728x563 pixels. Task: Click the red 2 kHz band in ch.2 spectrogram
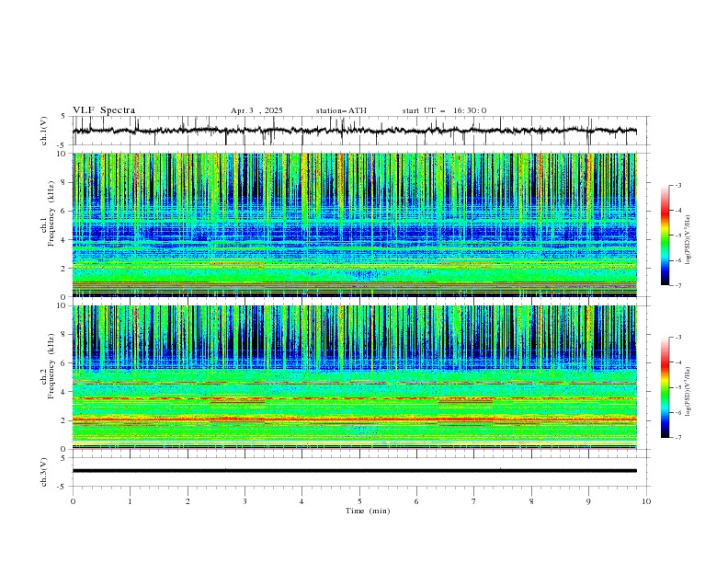(355, 419)
